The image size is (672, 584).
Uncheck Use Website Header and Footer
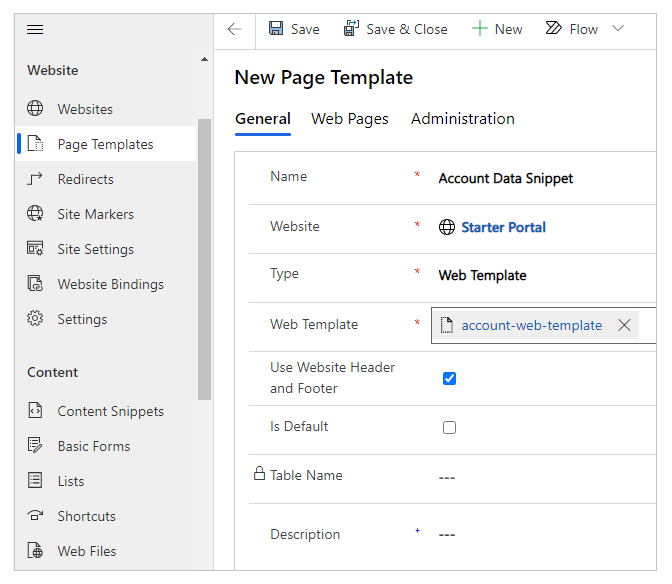[449, 378]
